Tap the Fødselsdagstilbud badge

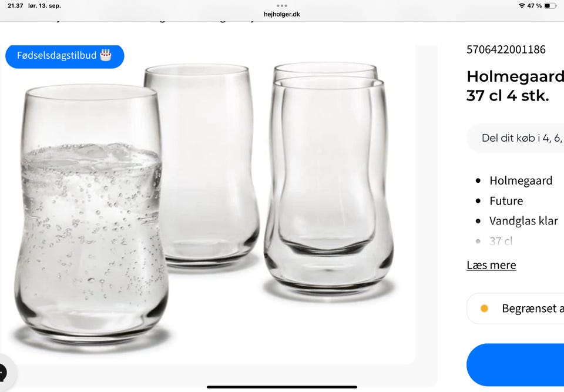(x=65, y=56)
